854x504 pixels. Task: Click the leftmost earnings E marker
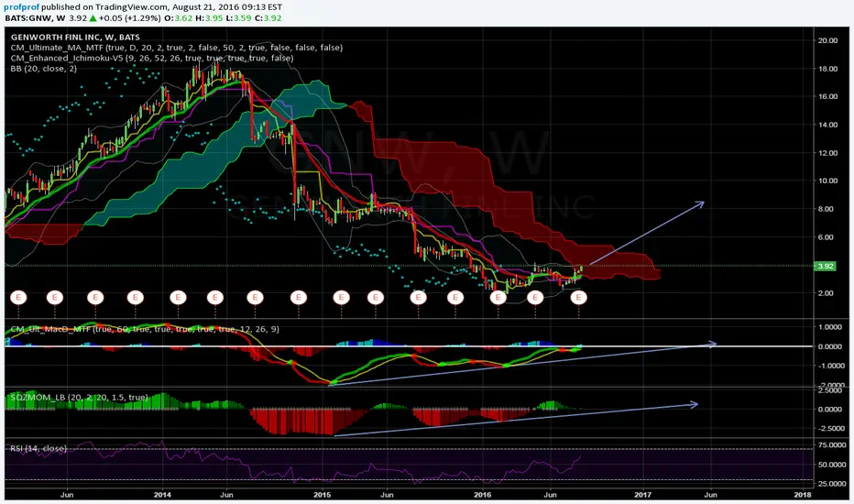pos(18,298)
